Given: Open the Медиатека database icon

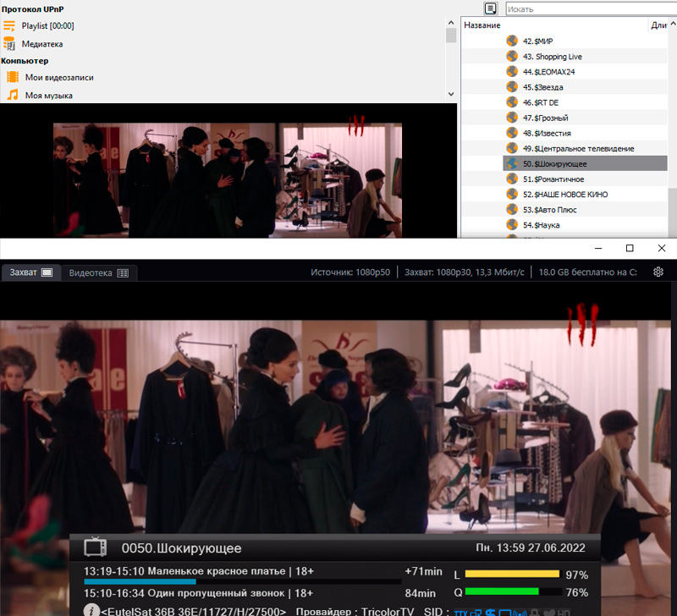Looking at the screenshot, I should pyautogui.click(x=9, y=44).
